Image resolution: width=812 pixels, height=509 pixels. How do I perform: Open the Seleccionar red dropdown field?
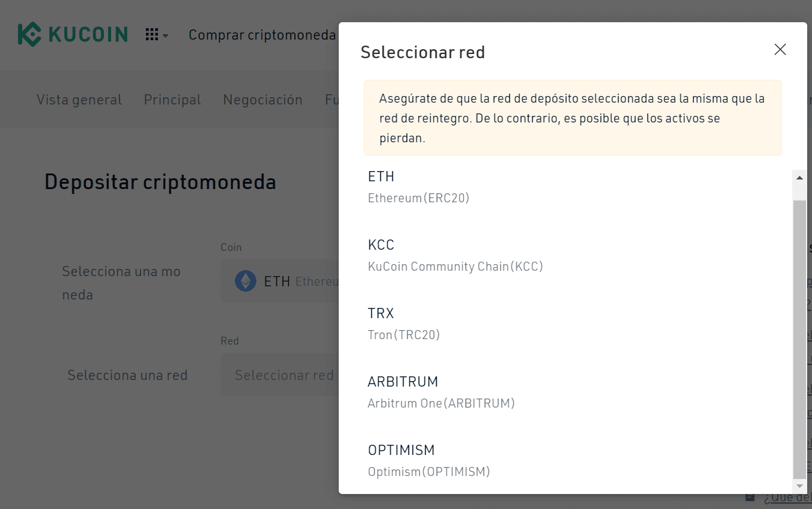tap(280, 375)
